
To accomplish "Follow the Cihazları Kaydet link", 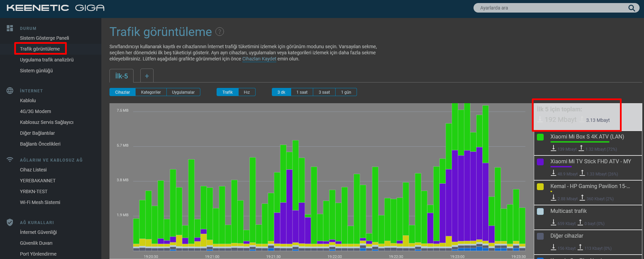I will point(259,59).
